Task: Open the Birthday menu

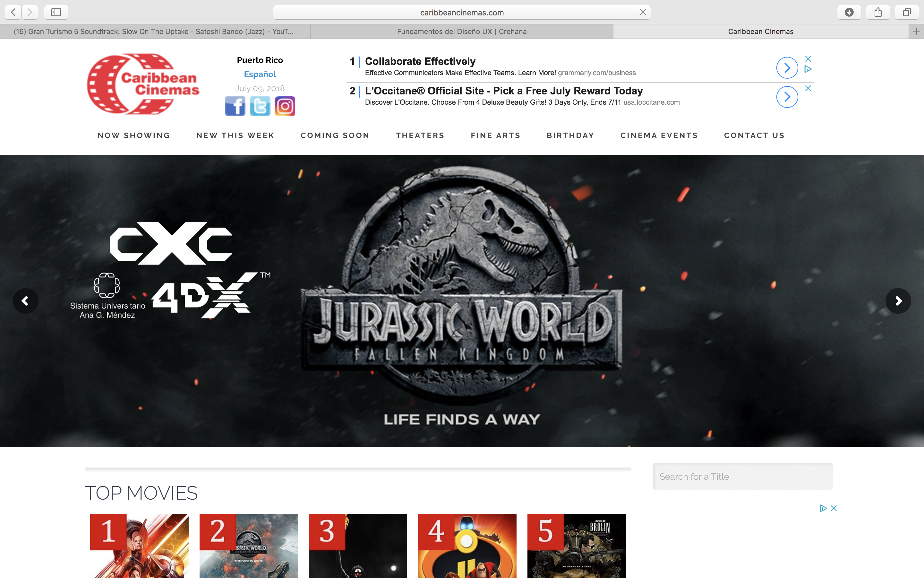Action: point(570,135)
